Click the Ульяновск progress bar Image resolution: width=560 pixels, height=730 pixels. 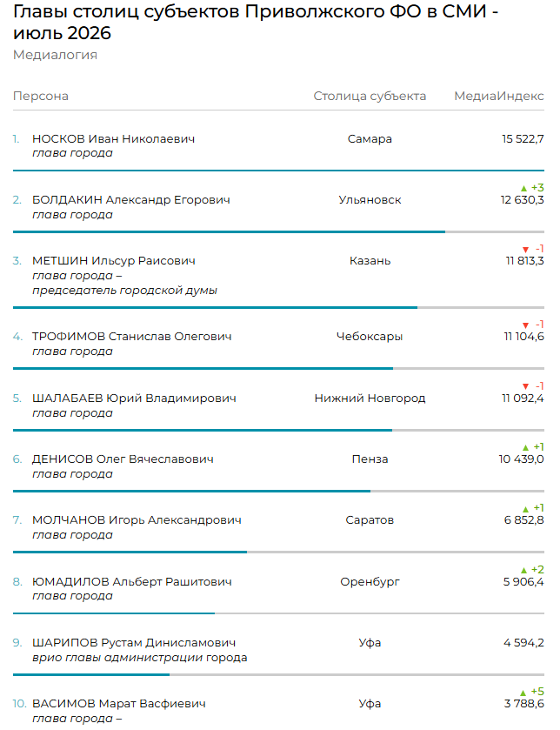click(278, 231)
